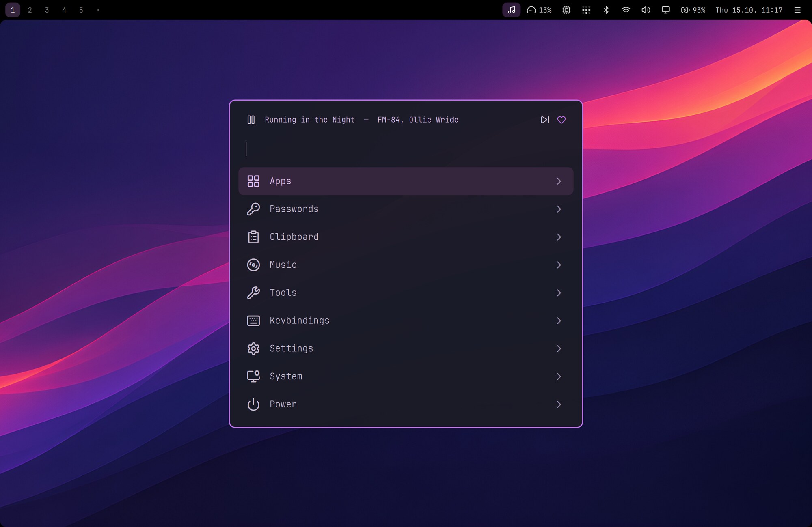Open the Settings chevron arrow

[559, 348]
